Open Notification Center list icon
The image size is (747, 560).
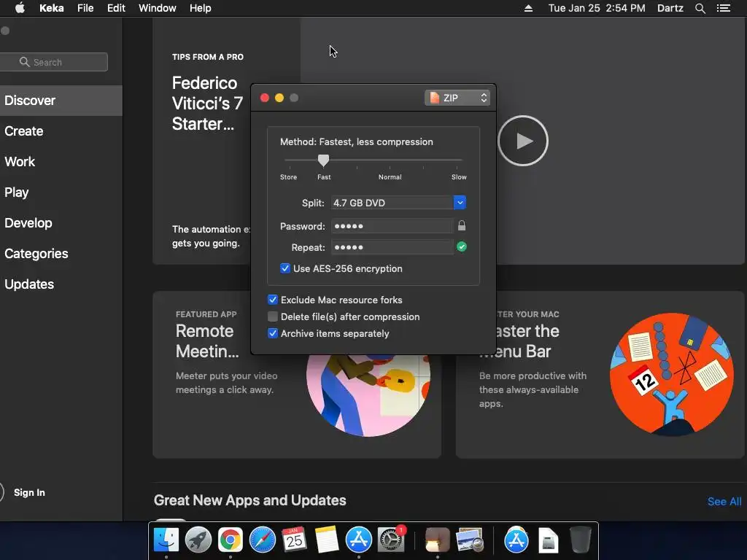click(x=724, y=8)
